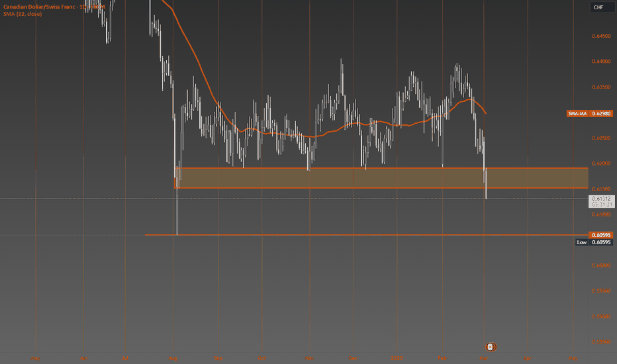Open the economic event marker near Mar

pyautogui.click(x=491, y=347)
